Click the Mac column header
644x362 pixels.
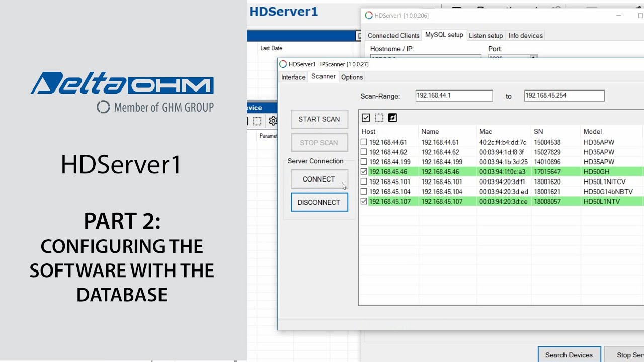504,132
